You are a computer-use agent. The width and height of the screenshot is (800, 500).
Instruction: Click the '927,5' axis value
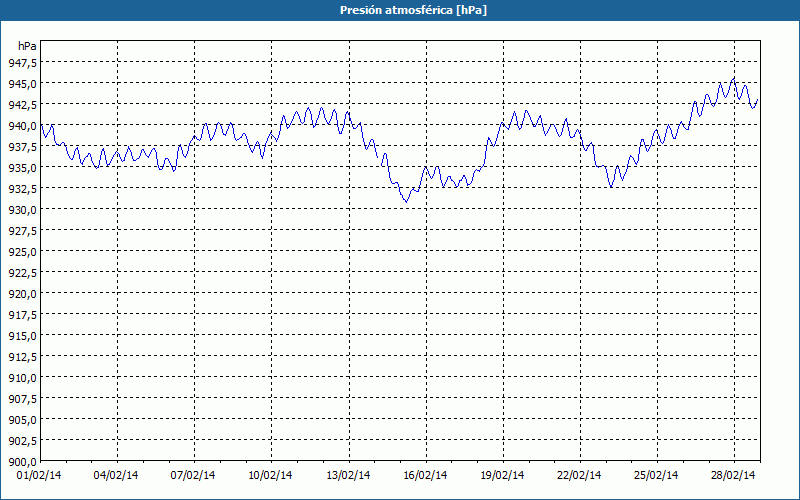[x=23, y=231]
